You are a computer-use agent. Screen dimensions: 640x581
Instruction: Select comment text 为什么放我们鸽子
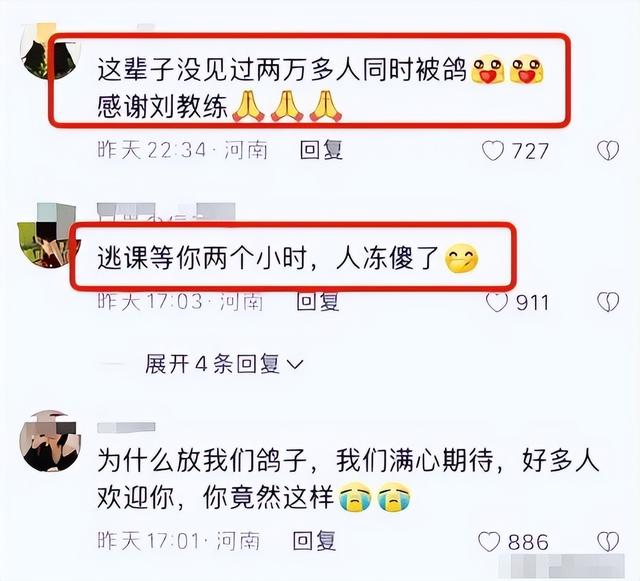coord(202,461)
